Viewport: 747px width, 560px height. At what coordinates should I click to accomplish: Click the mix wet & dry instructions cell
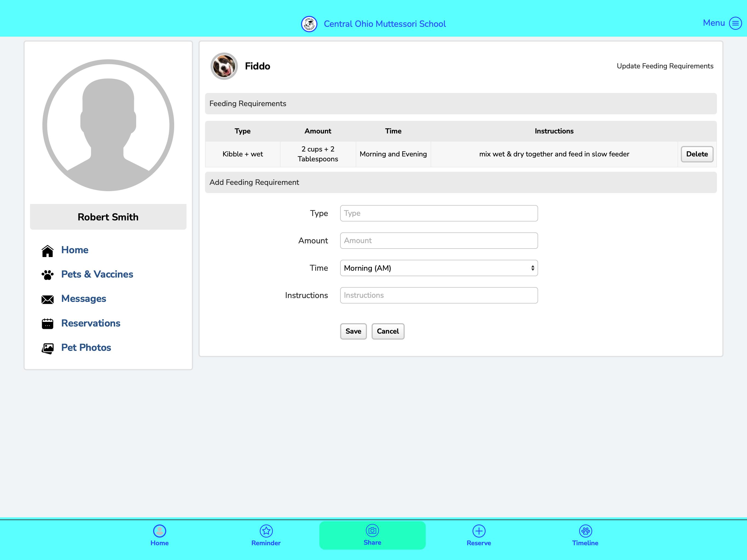pyautogui.click(x=554, y=154)
